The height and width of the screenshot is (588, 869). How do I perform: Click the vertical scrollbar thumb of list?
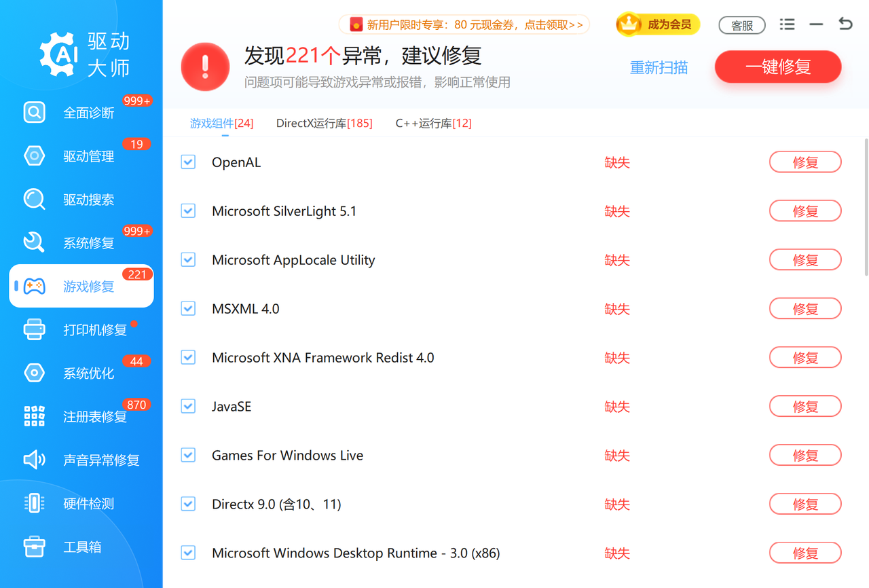click(x=866, y=206)
